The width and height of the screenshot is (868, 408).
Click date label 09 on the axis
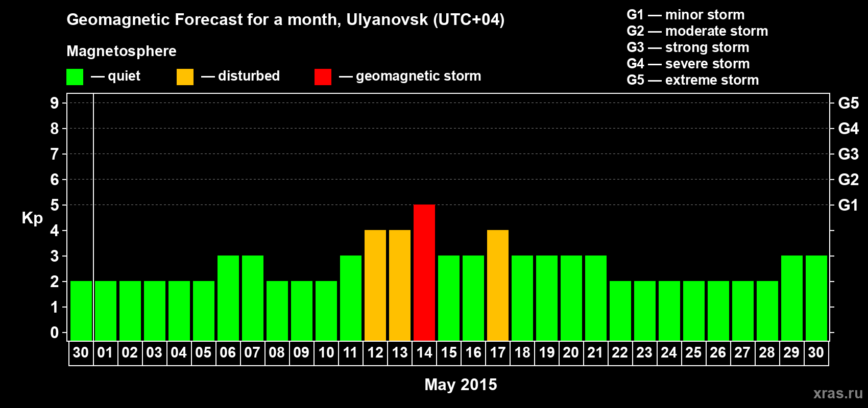pyautogui.click(x=301, y=352)
